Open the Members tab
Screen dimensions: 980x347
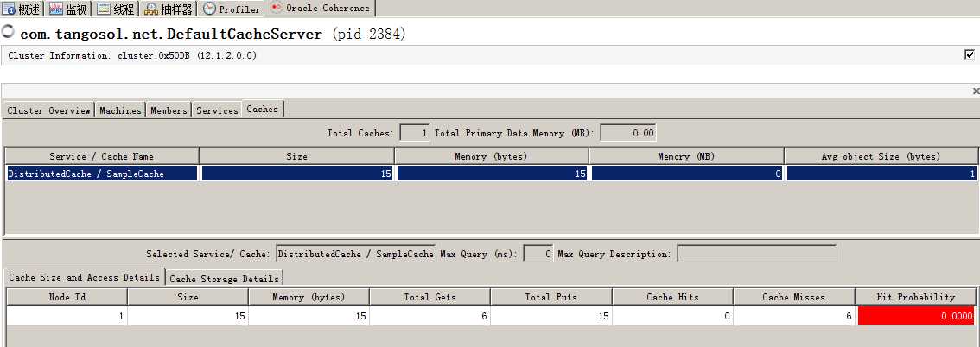[169, 110]
